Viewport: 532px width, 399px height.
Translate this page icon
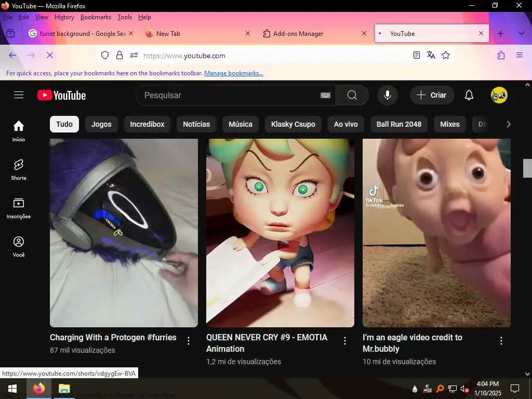click(x=431, y=55)
